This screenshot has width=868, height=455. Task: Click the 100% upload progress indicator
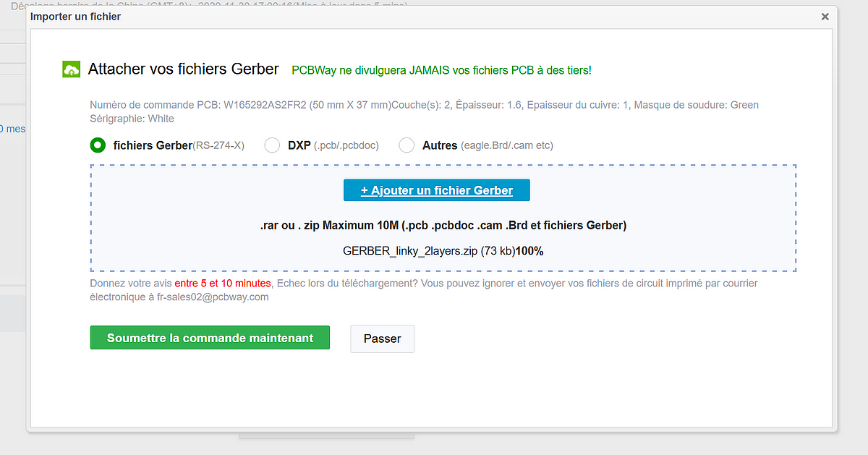(x=529, y=251)
